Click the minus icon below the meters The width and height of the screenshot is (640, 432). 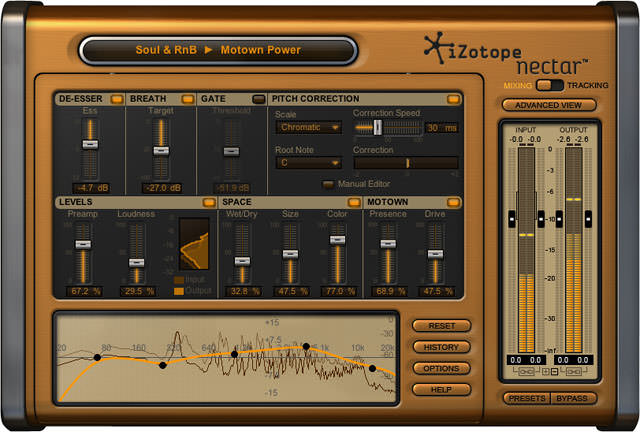tap(554, 372)
